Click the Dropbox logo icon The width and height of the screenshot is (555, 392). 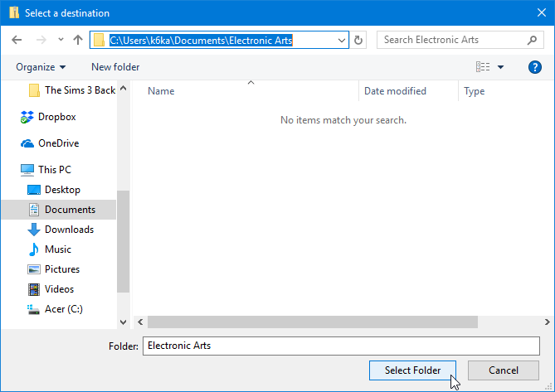(27, 117)
